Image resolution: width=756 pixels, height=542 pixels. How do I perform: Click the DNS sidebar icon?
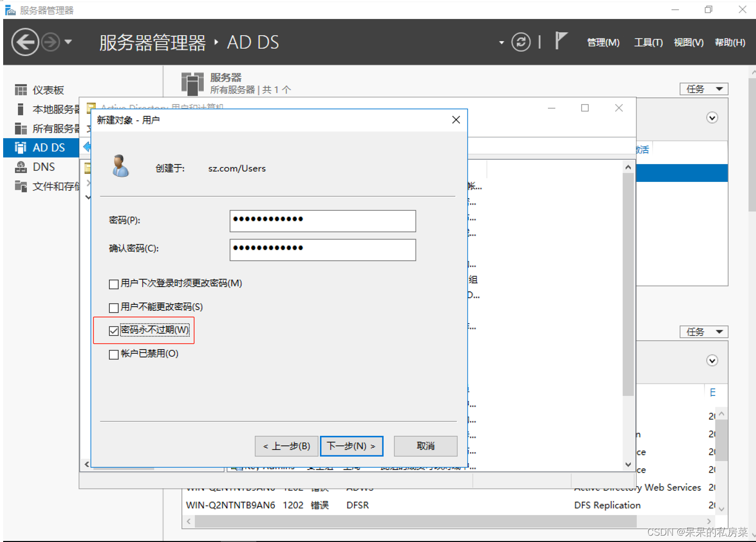[20, 167]
